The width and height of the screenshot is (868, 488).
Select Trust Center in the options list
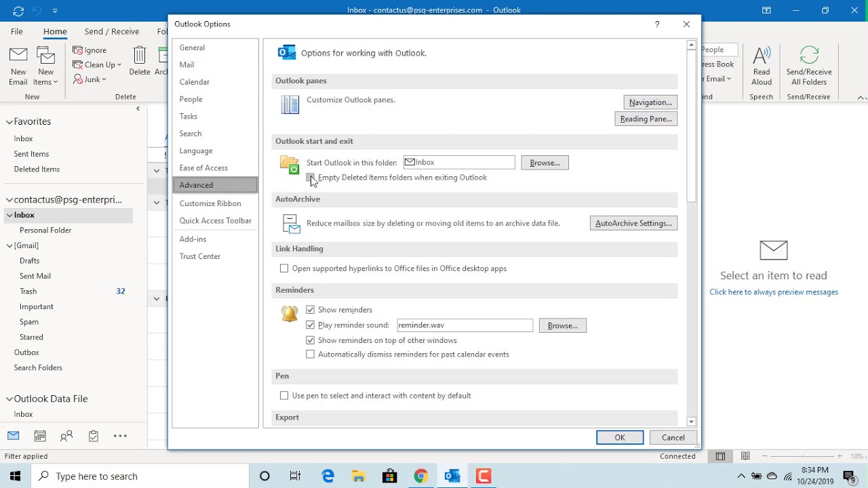click(200, 256)
